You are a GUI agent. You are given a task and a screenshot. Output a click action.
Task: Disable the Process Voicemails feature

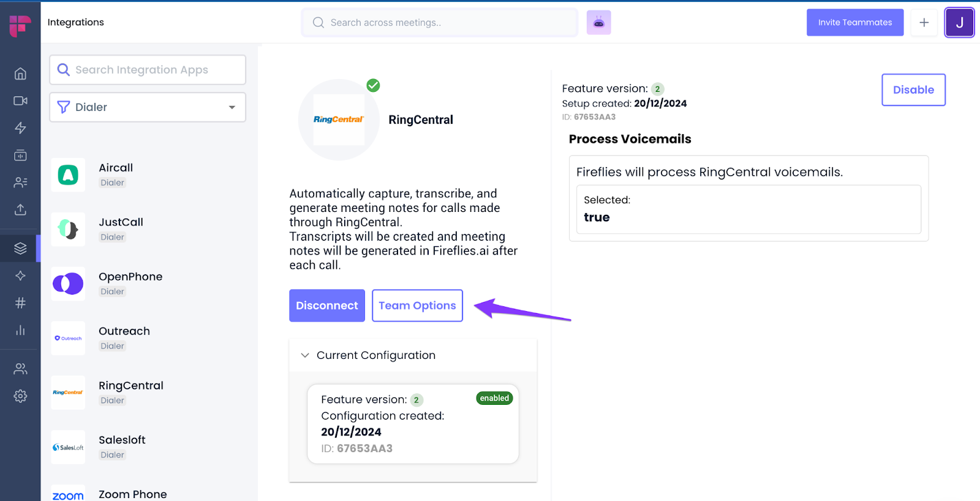[x=913, y=90]
